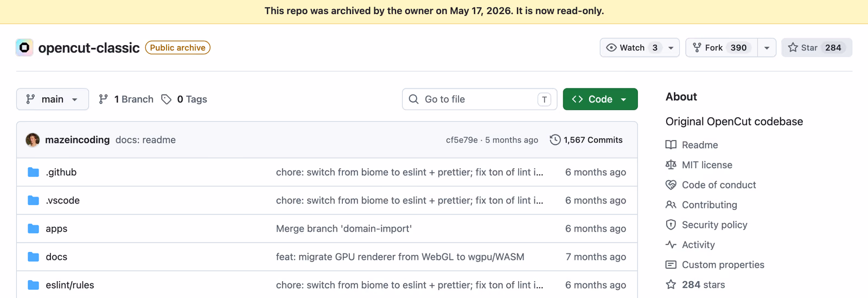Screen dimensions: 868x298
Task: Click the apps folder icon
Action: [x=33, y=229]
